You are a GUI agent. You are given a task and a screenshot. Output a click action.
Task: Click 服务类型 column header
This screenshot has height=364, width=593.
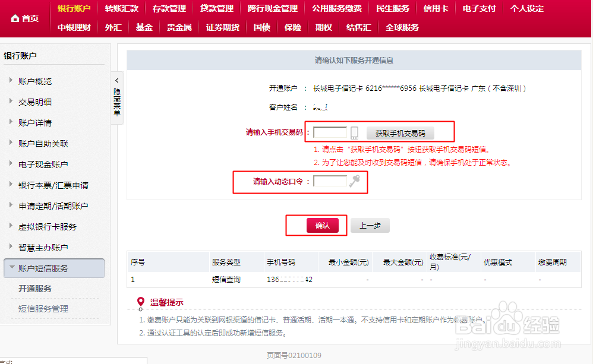coord(226,262)
